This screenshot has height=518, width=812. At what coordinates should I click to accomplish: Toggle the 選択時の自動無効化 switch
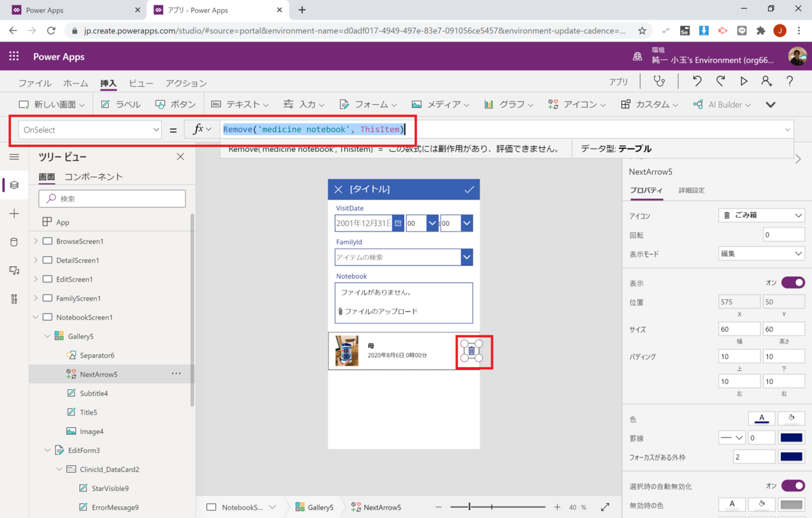[x=793, y=485]
